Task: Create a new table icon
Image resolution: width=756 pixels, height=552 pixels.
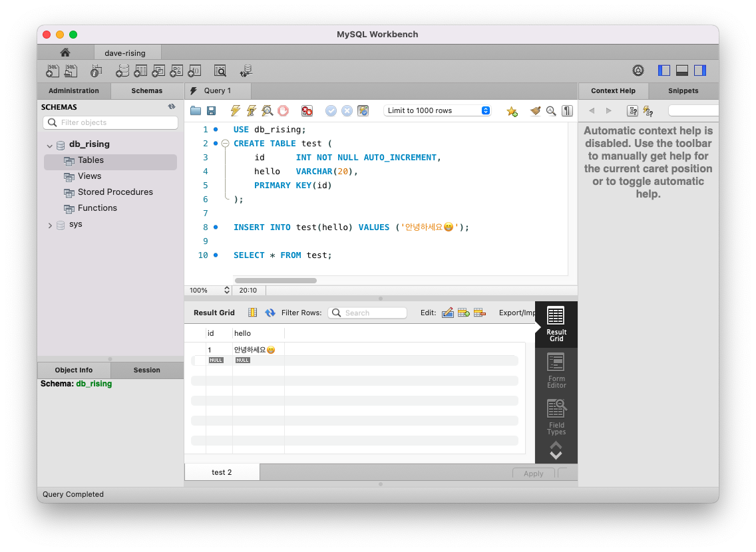Action: point(140,70)
